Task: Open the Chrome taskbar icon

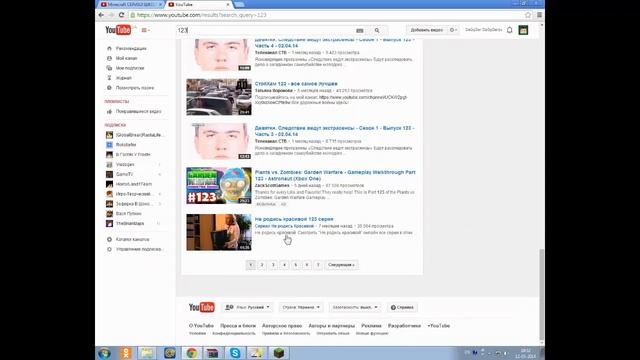Action: [191, 353]
